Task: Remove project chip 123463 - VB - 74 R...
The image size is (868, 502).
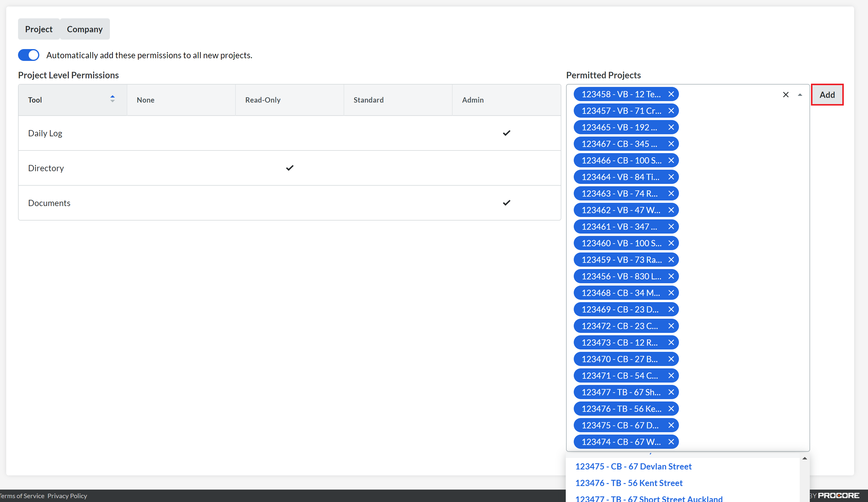Action: pyautogui.click(x=671, y=193)
